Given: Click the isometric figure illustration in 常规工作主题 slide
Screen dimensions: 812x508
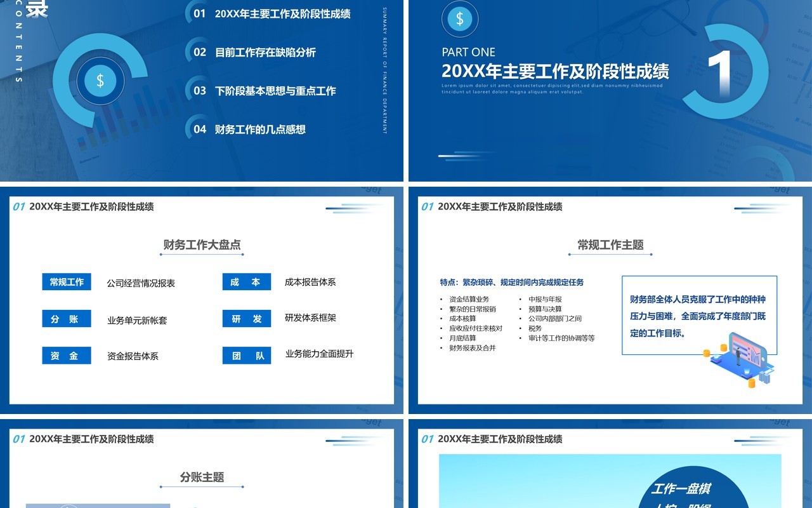Looking at the screenshot, I should [738, 359].
